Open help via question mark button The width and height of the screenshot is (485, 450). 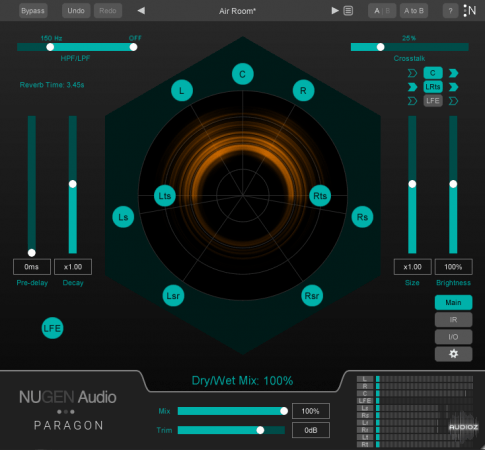(450, 11)
